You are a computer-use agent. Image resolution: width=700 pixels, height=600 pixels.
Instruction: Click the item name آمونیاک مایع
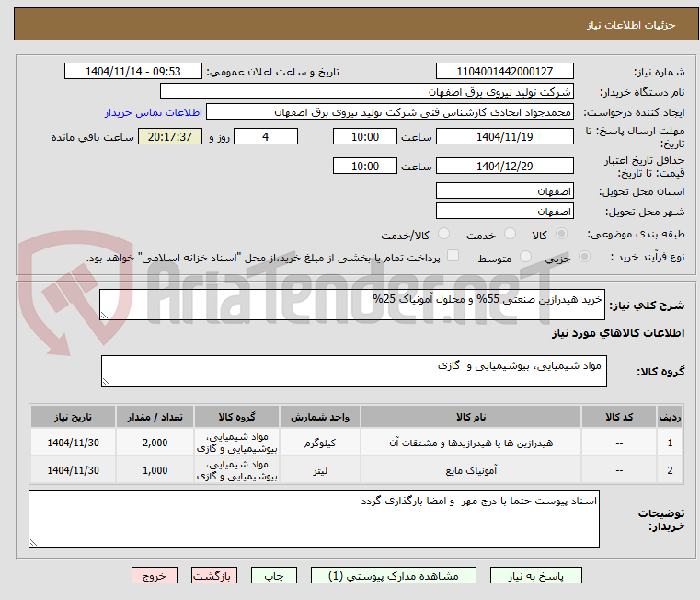(471, 470)
